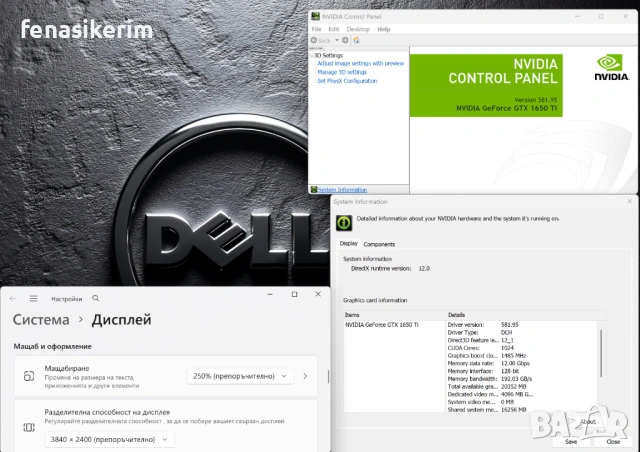Expand the Мащабиране row chevron
The height and width of the screenshot is (452, 640).
tap(304, 376)
